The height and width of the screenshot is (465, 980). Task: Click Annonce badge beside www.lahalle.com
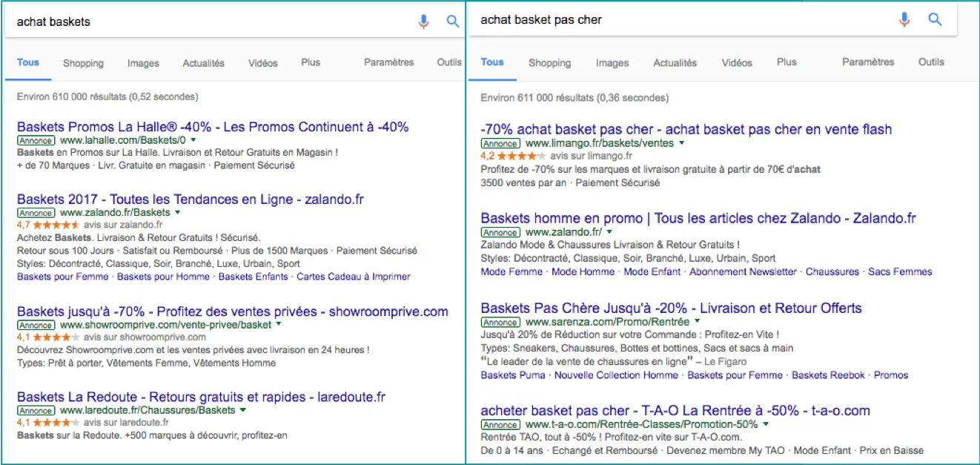click(36, 140)
